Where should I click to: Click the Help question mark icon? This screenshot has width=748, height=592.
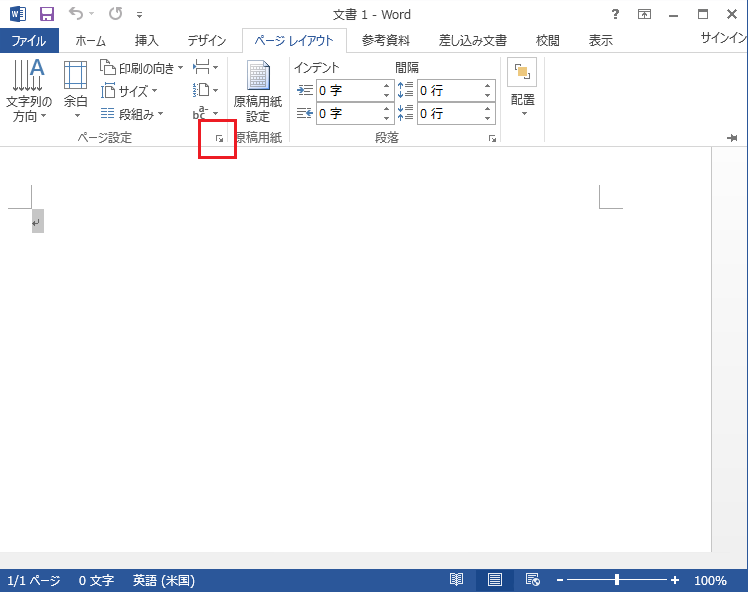[615, 14]
